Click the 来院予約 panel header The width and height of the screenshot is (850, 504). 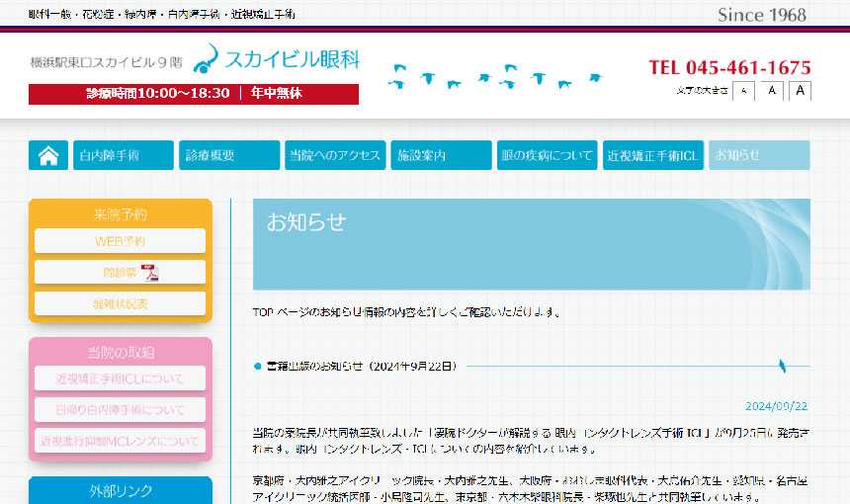121,214
